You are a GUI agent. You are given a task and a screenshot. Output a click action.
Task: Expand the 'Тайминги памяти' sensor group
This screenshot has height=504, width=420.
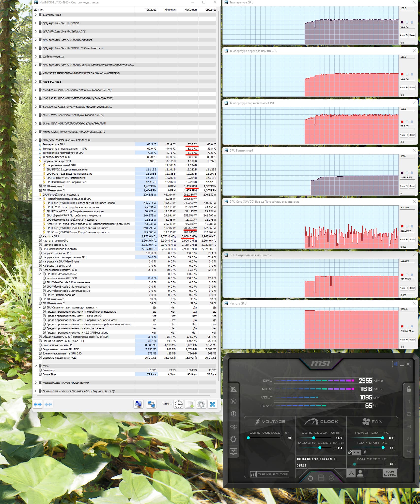(x=36, y=57)
